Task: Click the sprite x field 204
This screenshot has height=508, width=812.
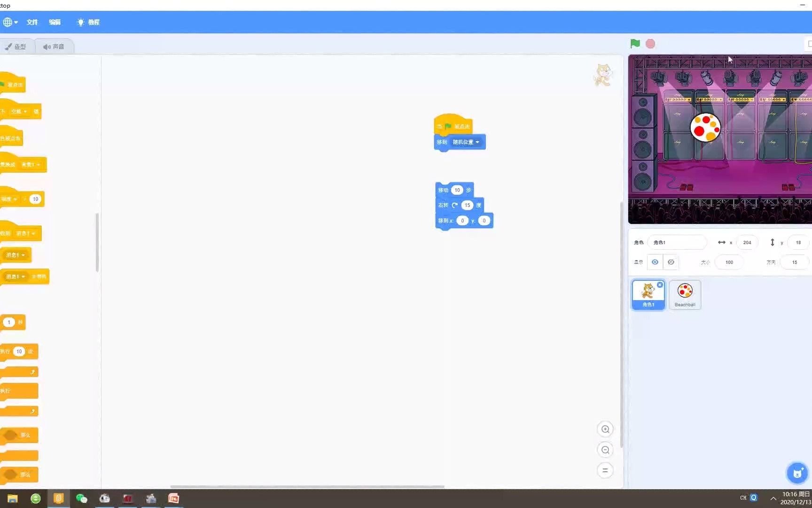Action: [747, 242]
